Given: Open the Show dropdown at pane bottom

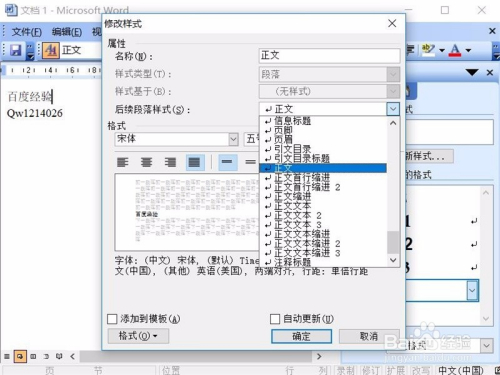Looking at the screenshot, I should pyautogui.click(x=487, y=346).
